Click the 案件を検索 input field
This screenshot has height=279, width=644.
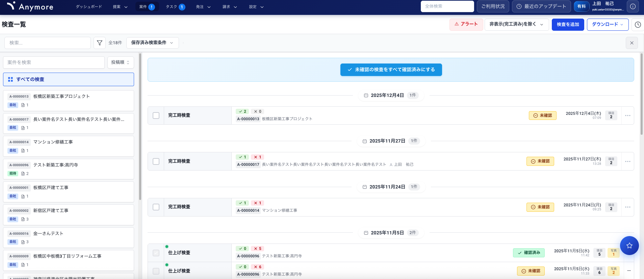(54, 62)
